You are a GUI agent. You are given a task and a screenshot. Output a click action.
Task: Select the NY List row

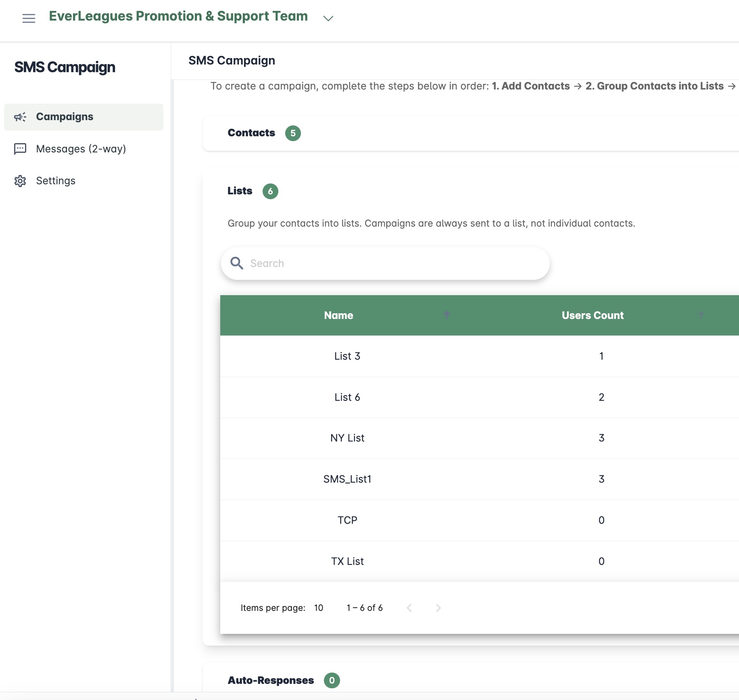coord(347,438)
